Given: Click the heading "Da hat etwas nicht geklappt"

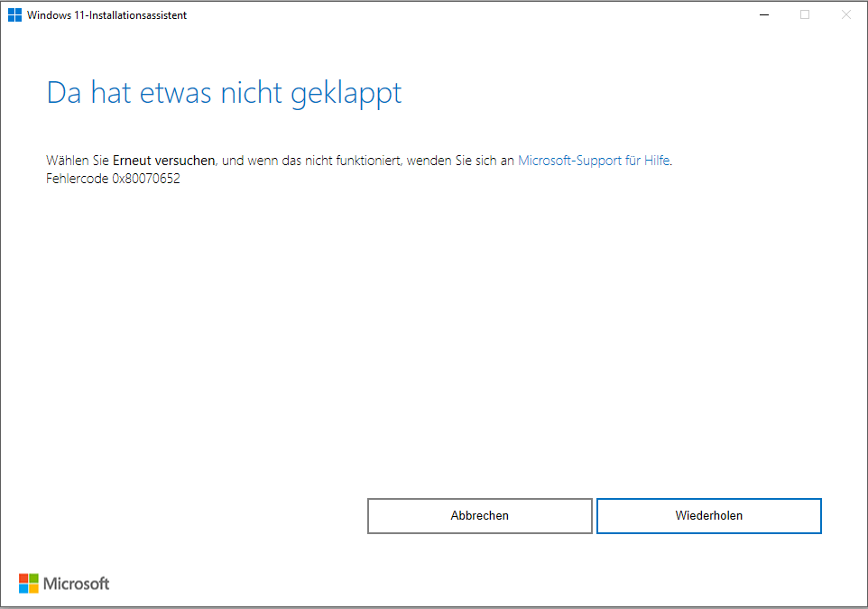Looking at the screenshot, I should click(224, 92).
